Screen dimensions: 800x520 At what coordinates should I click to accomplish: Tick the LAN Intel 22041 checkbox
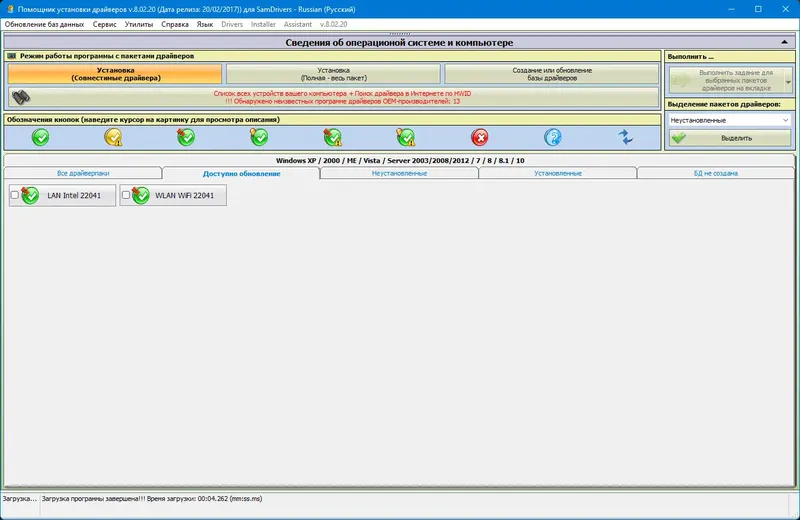[15, 195]
